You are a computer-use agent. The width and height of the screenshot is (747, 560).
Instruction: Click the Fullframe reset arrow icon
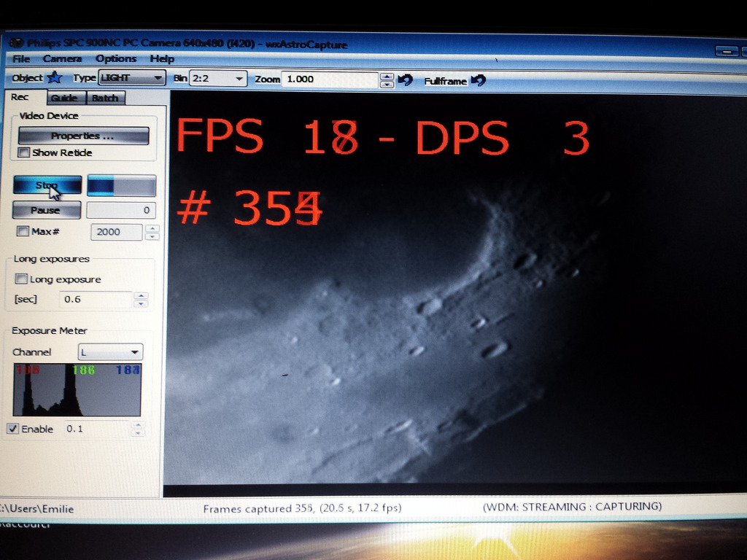479,80
